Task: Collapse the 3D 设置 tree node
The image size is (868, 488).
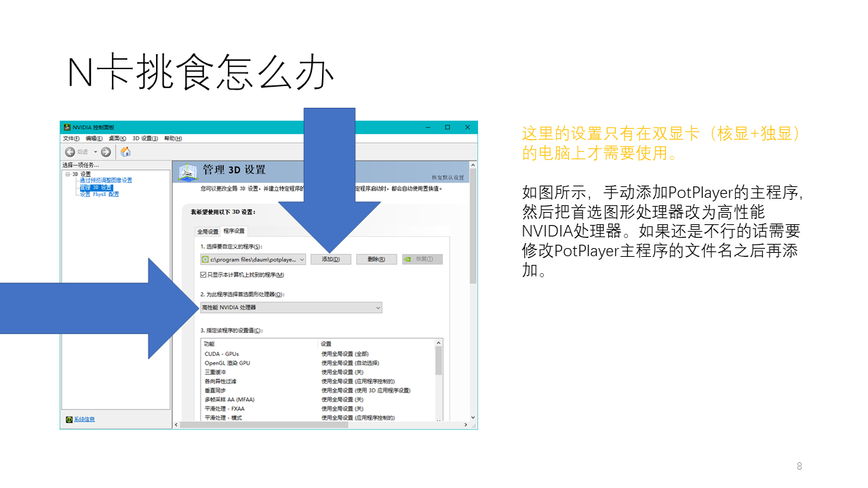Action: tap(68, 174)
